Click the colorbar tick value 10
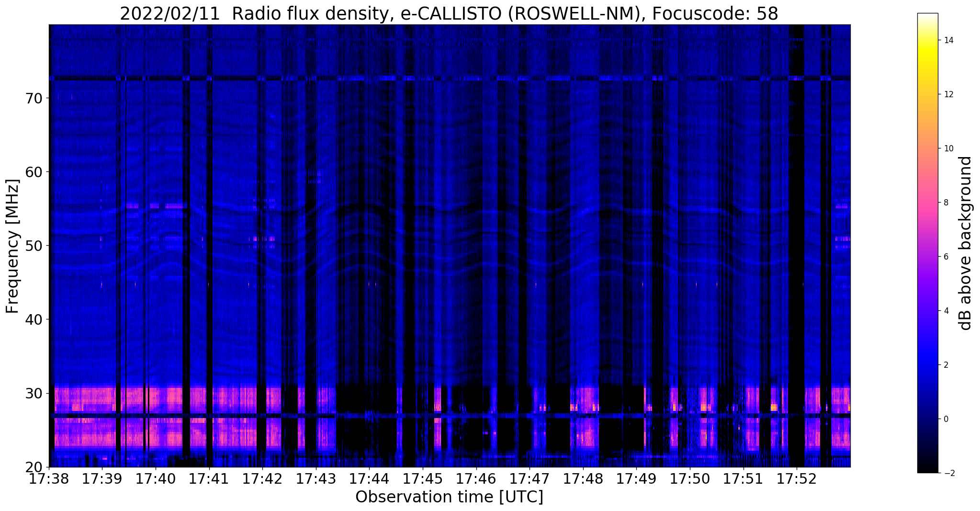The image size is (980, 511). coord(948,148)
